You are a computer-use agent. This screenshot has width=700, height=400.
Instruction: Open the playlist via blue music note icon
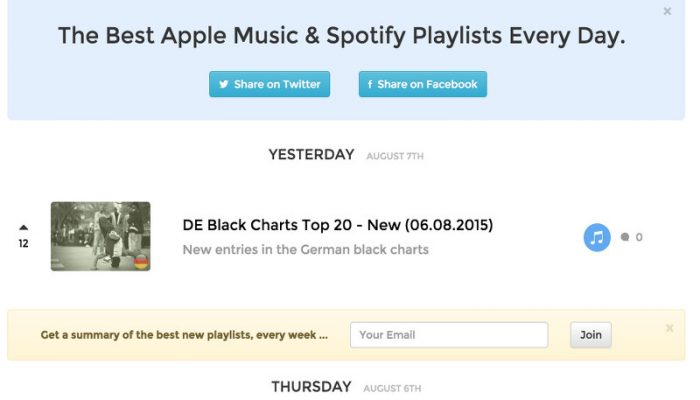597,238
